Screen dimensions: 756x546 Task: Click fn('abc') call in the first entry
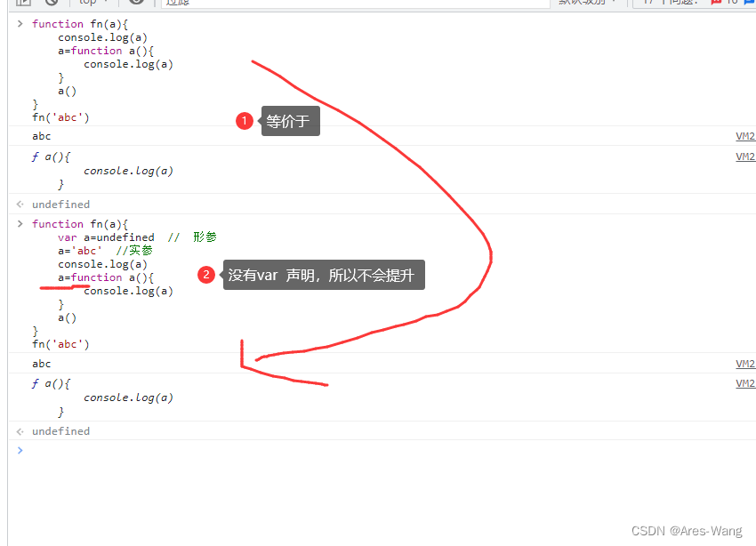[x=60, y=117]
